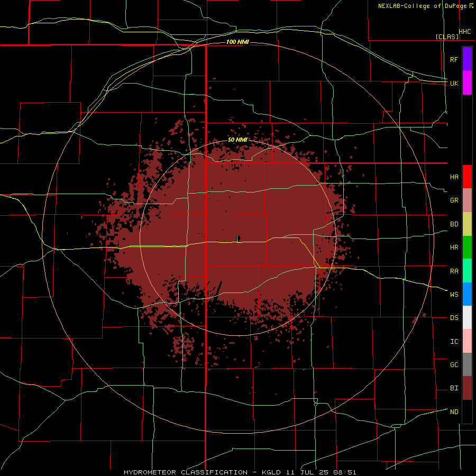Click the HA red legend swatch

pyautogui.click(x=467, y=177)
